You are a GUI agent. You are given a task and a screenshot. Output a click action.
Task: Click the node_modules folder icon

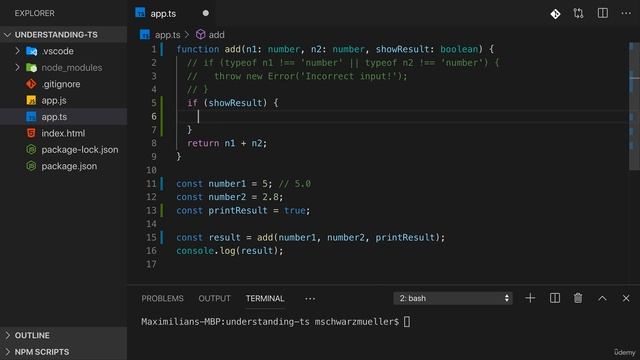point(31,67)
